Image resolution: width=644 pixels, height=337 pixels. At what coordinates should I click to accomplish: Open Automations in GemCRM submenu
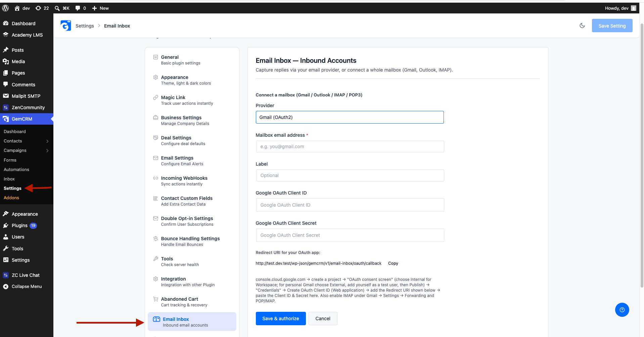click(16, 170)
